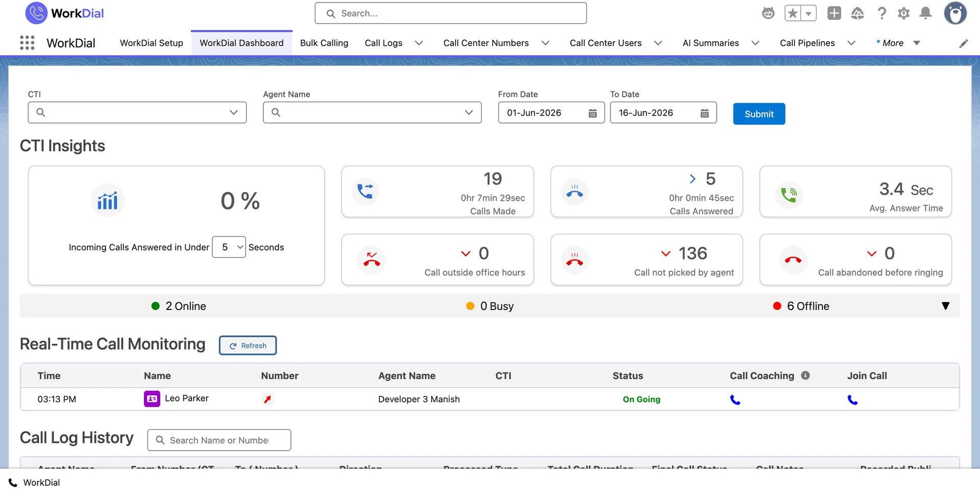Open the CTI combo box

[x=137, y=112]
